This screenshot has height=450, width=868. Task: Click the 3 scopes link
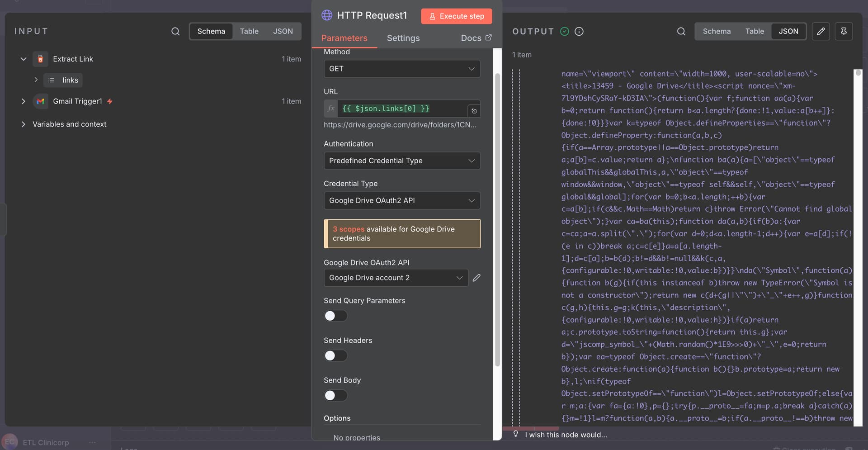point(349,229)
